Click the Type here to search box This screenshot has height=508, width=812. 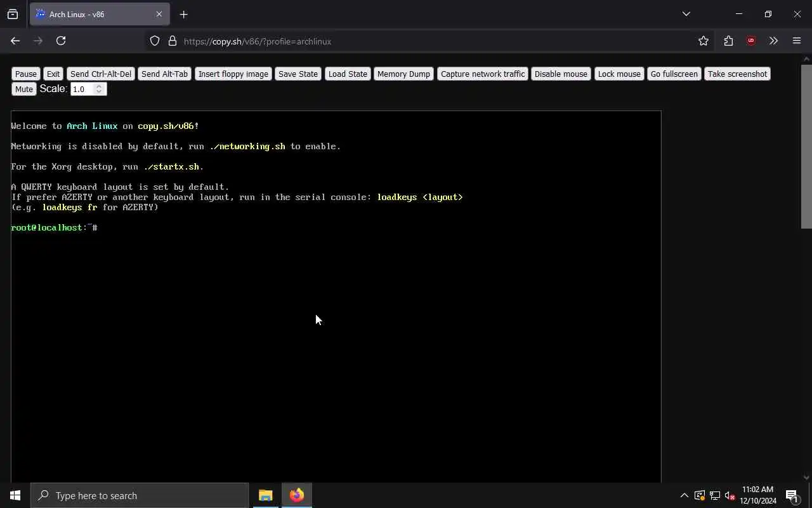[x=140, y=495]
